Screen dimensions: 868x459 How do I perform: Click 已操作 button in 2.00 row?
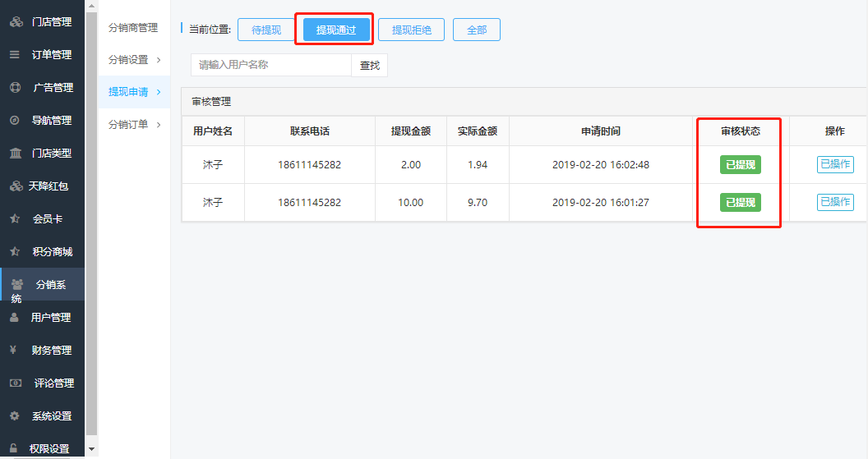click(x=835, y=165)
